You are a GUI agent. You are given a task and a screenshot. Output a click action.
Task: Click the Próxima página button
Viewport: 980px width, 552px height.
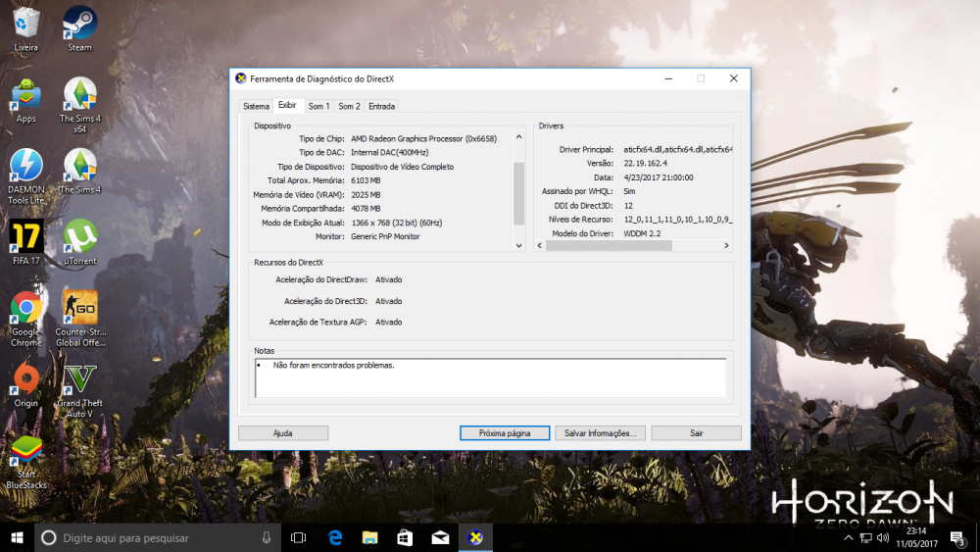(505, 432)
